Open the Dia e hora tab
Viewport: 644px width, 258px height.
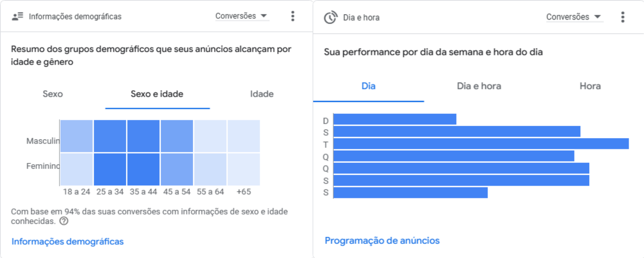pyautogui.click(x=479, y=86)
